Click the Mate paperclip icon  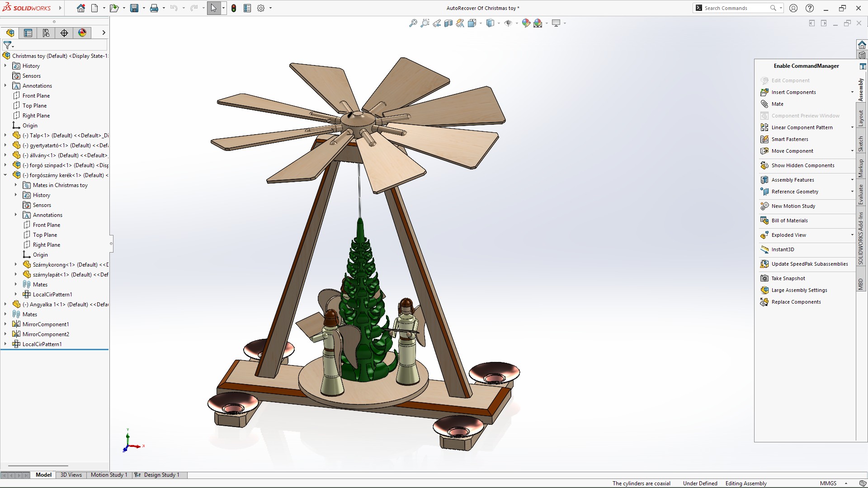[764, 104]
